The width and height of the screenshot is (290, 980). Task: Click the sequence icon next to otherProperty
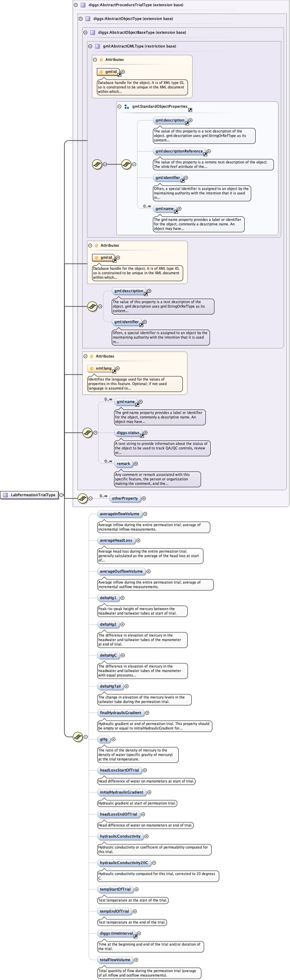(82, 498)
